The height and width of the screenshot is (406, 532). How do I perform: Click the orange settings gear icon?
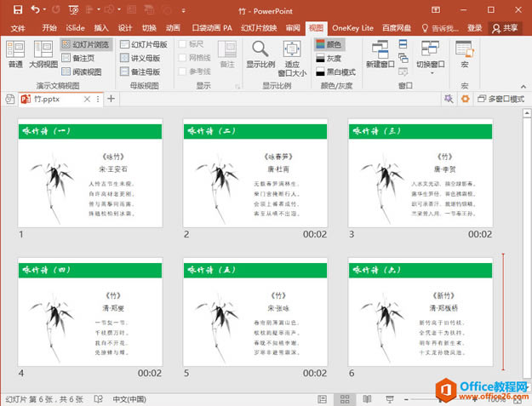[465, 99]
